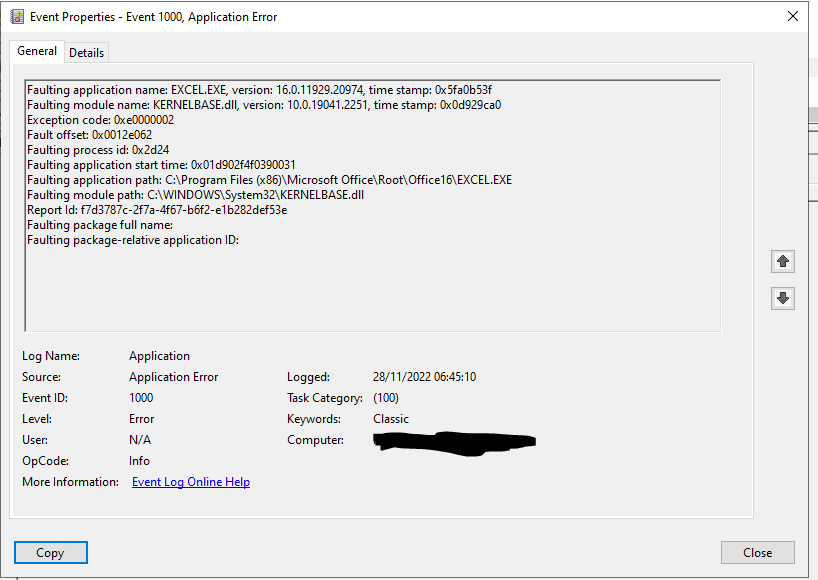The height and width of the screenshot is (580, 818).
Task: Click the Close button
Action: [x=757, y=552]
